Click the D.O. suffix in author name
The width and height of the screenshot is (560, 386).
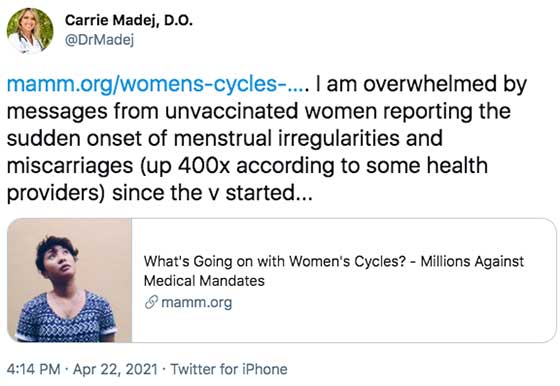click(178, 20)
